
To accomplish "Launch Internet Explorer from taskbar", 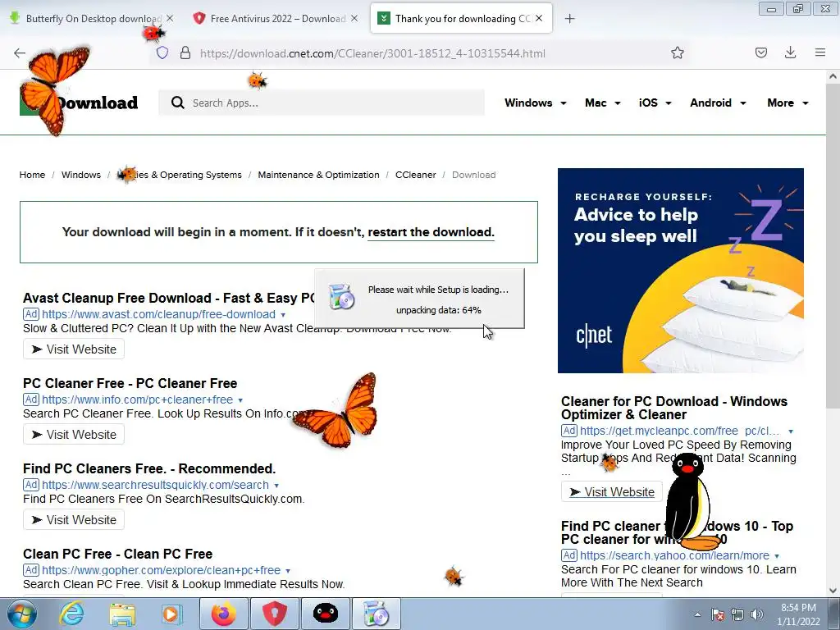I will click(72, 614).
